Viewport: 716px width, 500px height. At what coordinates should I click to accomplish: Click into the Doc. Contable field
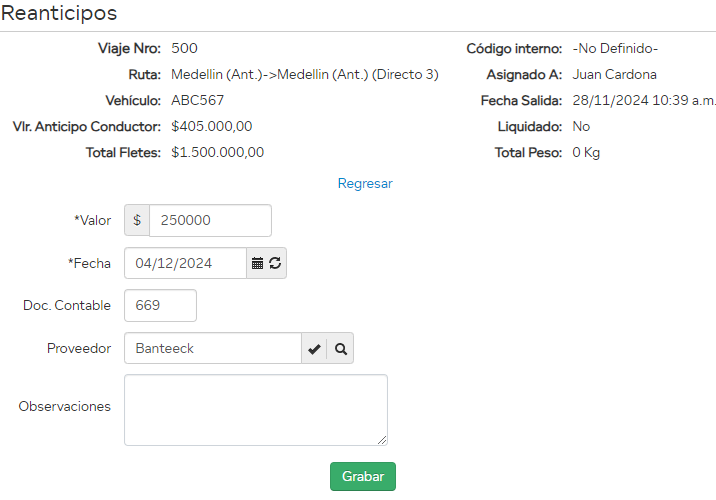(x=160, y=306)
